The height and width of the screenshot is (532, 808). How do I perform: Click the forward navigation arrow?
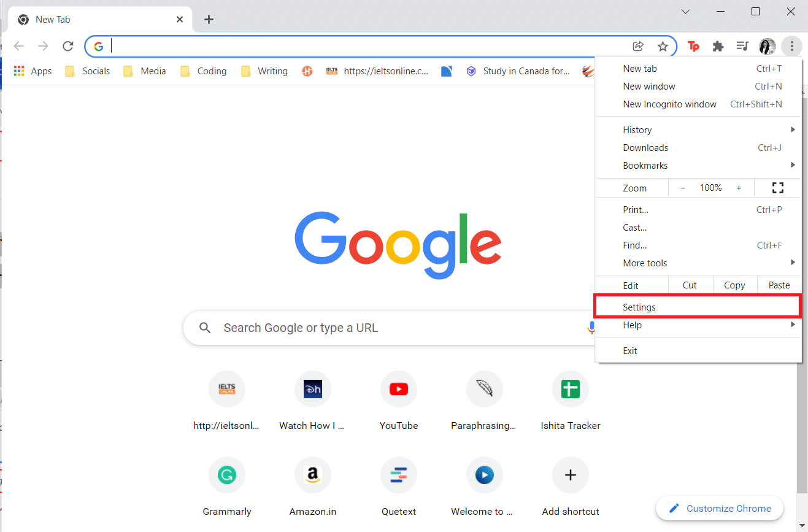[43, 46]
